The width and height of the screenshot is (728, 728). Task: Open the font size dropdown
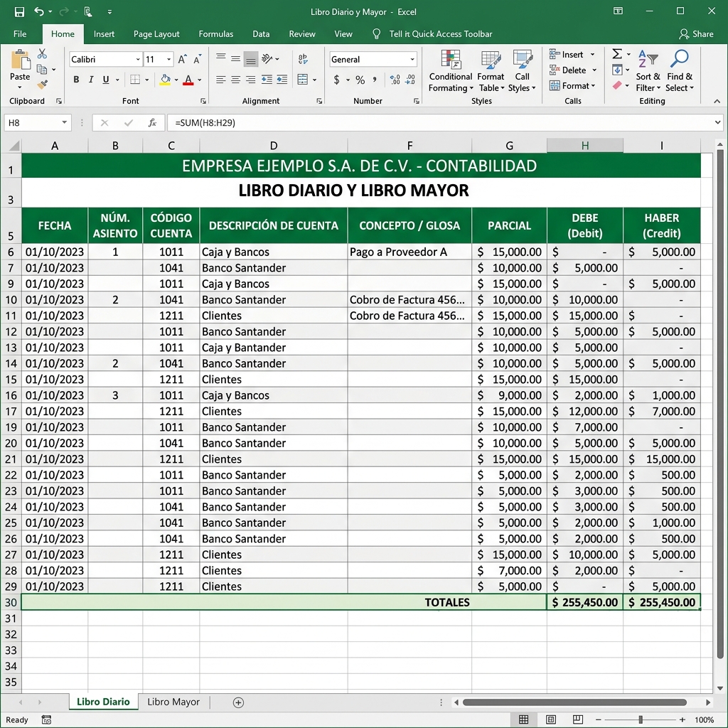(169, 60)
